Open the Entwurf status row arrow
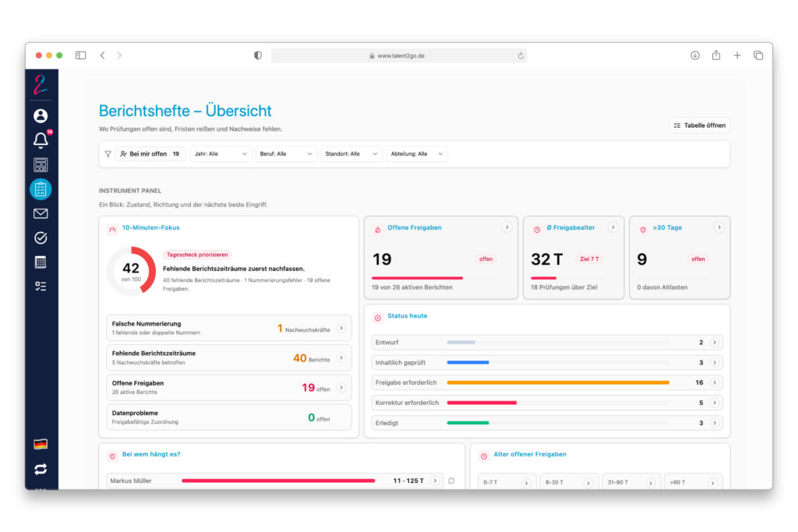The image size is (798, 532). click(715, 342)
